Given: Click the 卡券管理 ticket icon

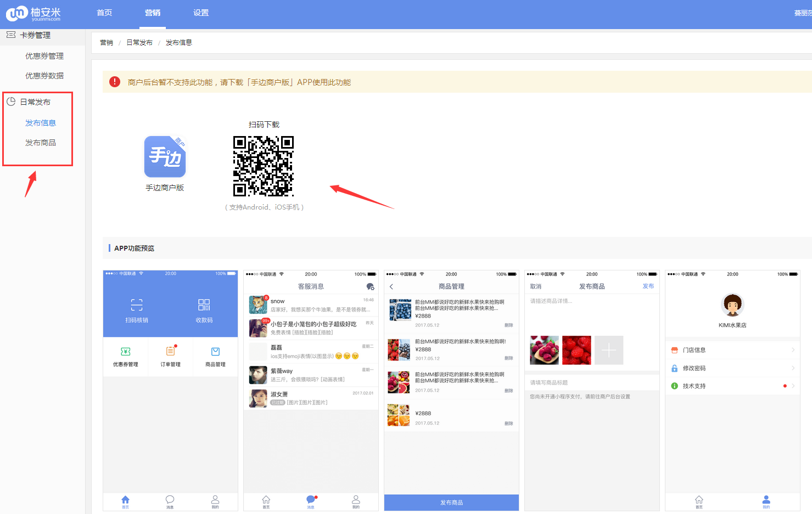Looking at the screenshot, I should [x=11, y=35].
